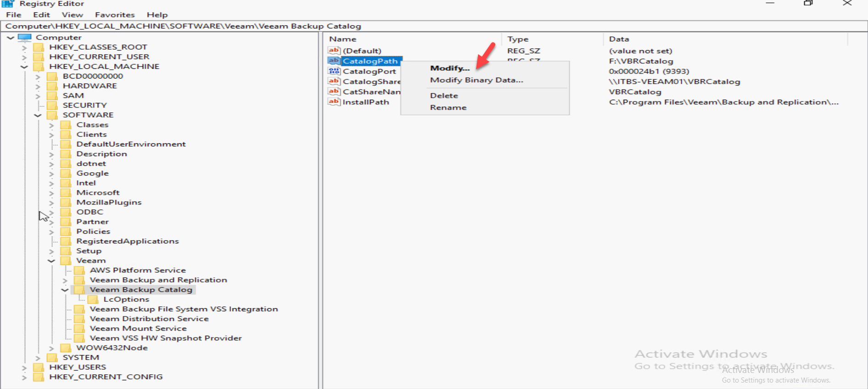Image resolution: width=868 pixels, height=389 pixels.
Task: Select Veeam Mount Service key
Action: (138, 328)
